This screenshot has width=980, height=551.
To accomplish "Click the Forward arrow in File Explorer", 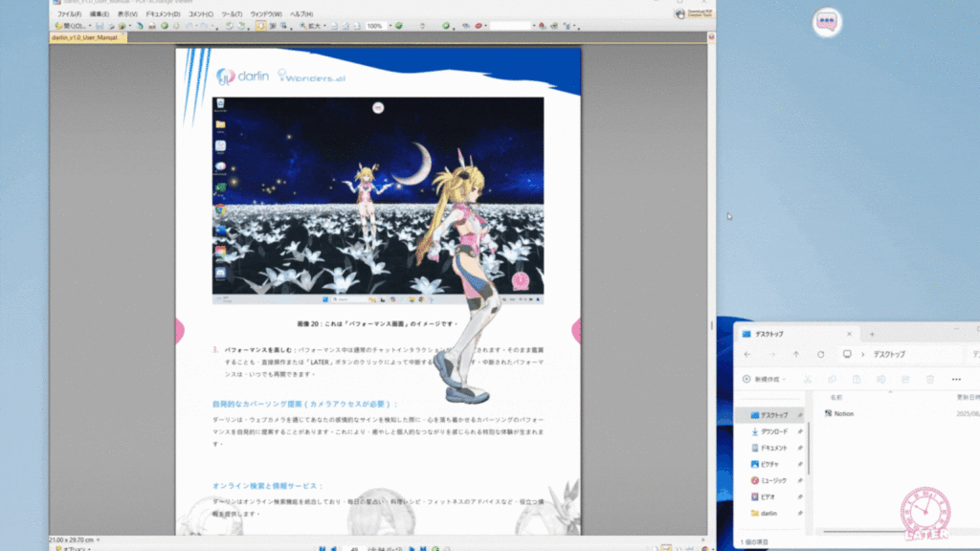I will click(x=772, y=354).
